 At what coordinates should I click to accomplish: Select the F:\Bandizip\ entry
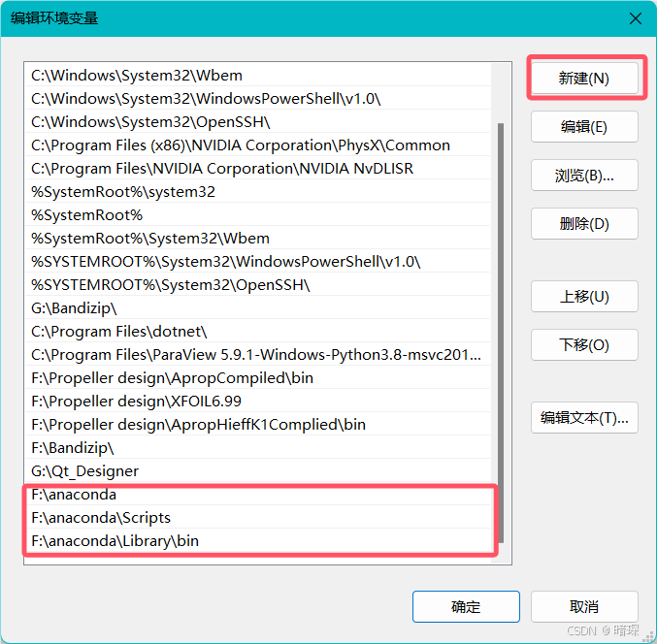coord(258,448)
